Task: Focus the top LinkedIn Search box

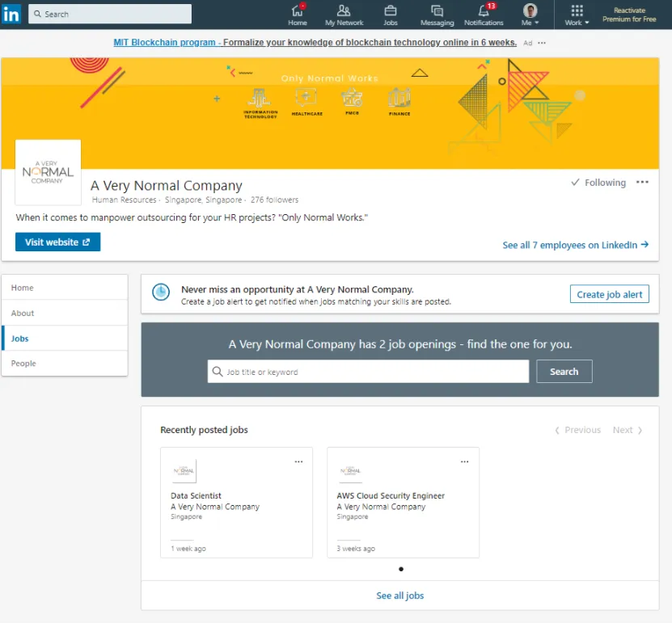Action: [x=110, y=14]
